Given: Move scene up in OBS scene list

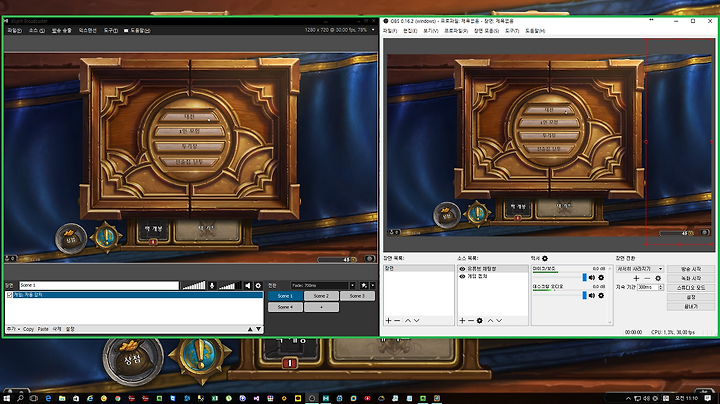Looking at the screenshot, I should click(408, 320).
